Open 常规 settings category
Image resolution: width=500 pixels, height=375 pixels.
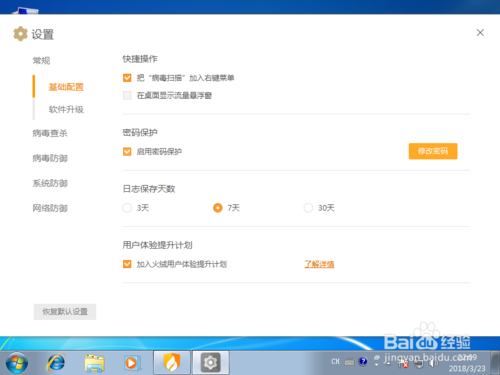point(41,61)
